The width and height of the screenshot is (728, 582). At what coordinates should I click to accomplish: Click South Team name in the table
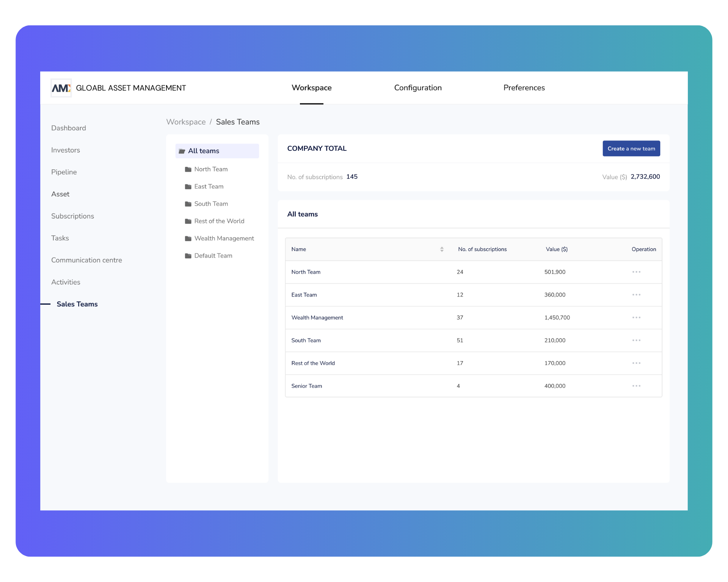pyautogui.click(x=306, y=340)
